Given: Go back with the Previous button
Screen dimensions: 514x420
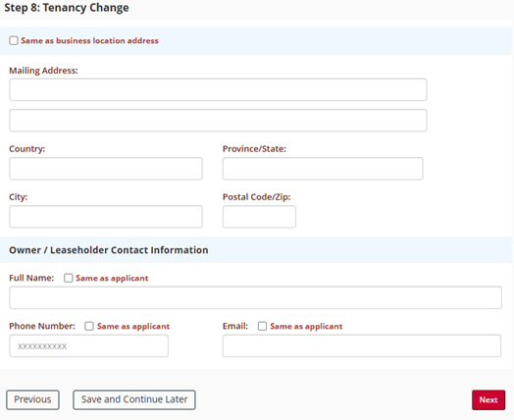Looking at the screenshot, I should pos(32,399).
